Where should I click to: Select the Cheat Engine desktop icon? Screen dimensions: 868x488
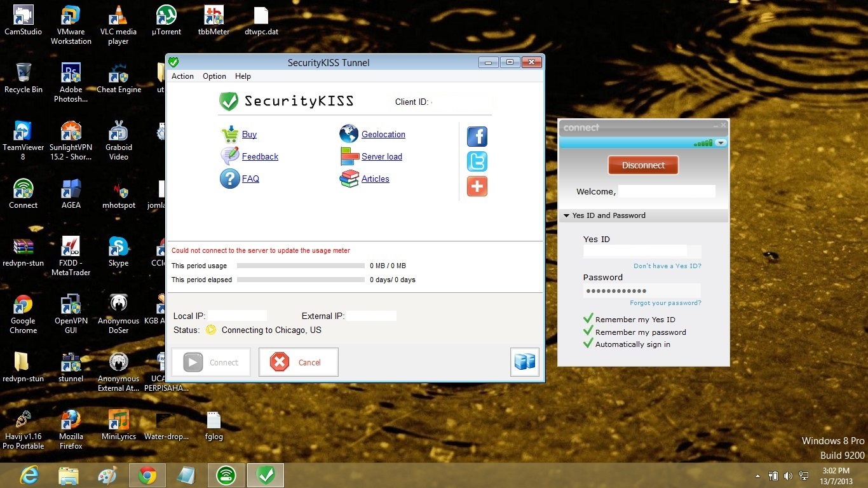(x=118, y=78)
